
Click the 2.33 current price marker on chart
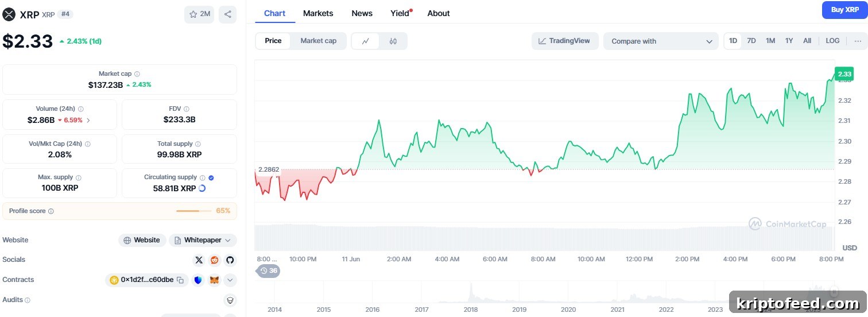(844, 74)
